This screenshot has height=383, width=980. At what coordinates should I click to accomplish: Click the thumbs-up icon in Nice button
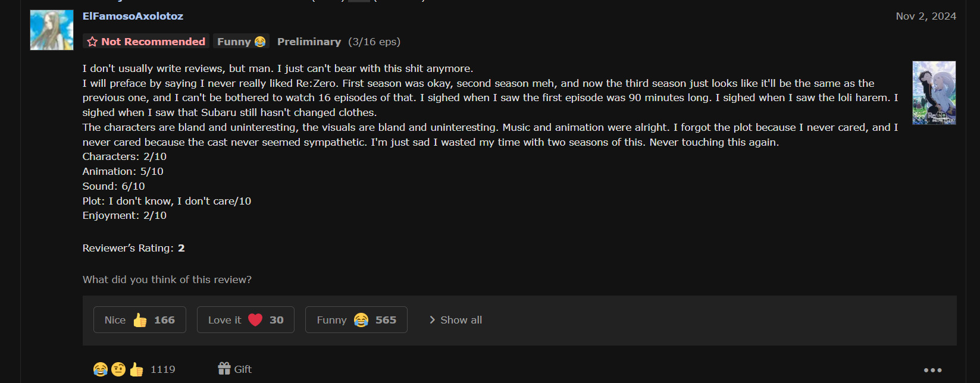click(x=140, y=320)
